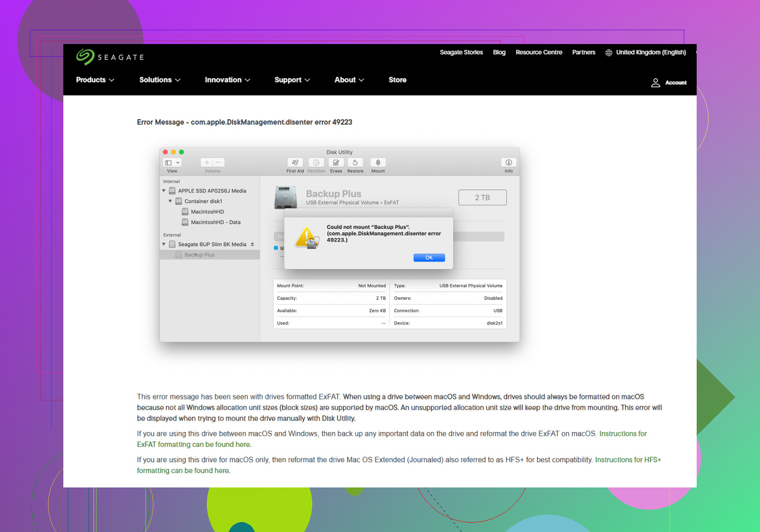760x532 pixels.
Task: Collapse the Container disk1 tree
Action: click(x=170, y=201)
